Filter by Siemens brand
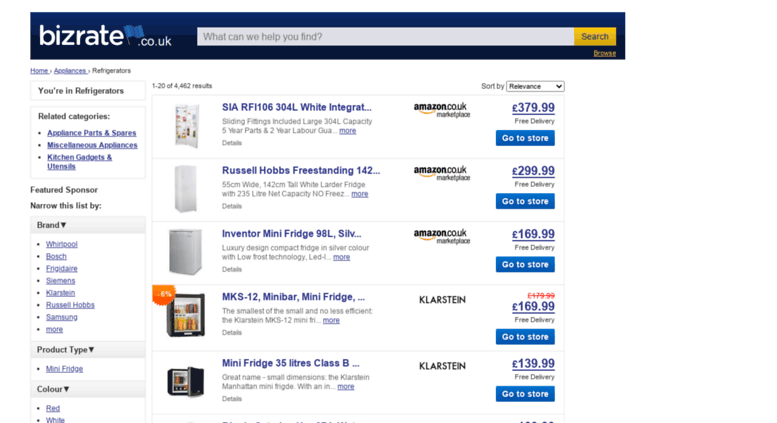This screenshot has height=423, width=777. pyautogui.click(x=60, y=281)
